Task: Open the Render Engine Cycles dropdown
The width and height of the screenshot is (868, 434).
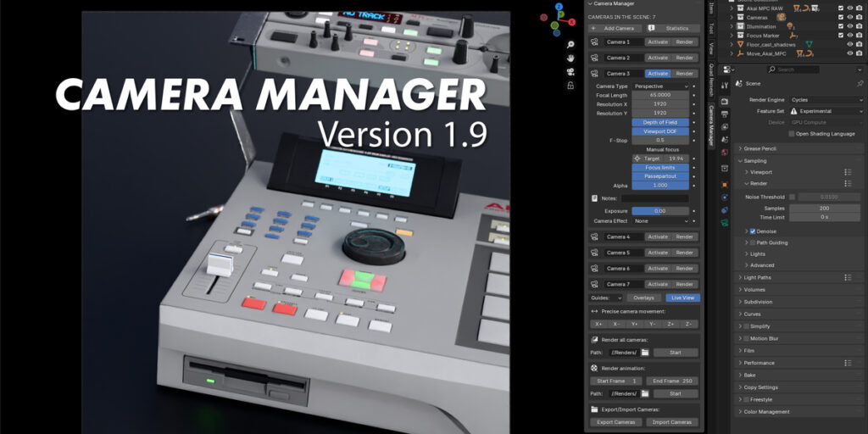Action: pyautogui.click(x=826, y=100)
